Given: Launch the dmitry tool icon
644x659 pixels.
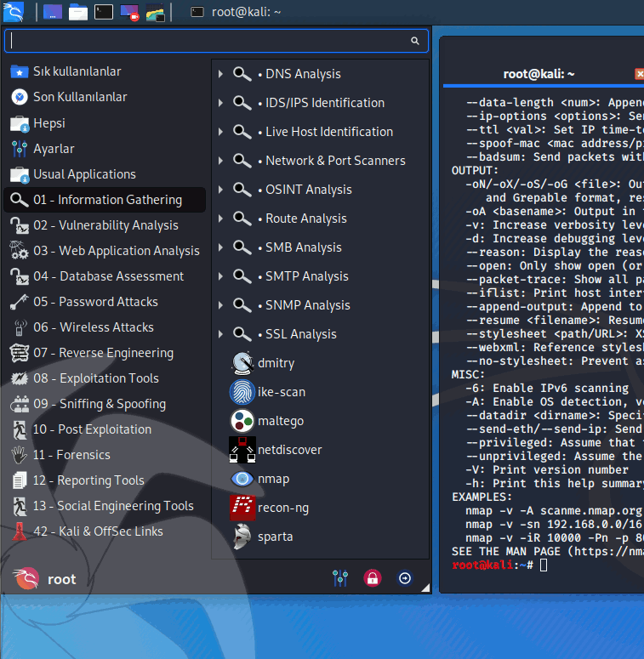Looking at the screenshot, I should point(242,363).
